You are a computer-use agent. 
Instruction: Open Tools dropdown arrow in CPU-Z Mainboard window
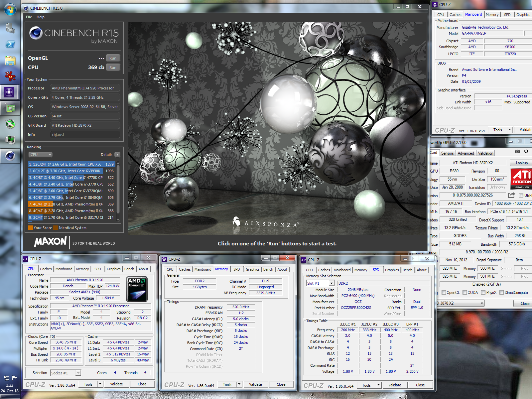[510, 130]
